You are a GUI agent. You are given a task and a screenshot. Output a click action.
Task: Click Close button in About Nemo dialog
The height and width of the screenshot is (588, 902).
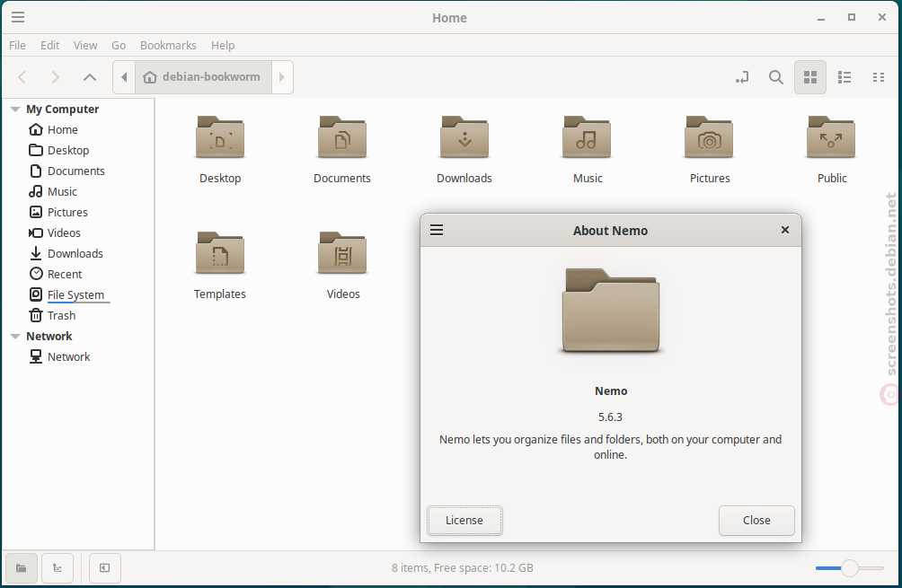coord(756,520)
